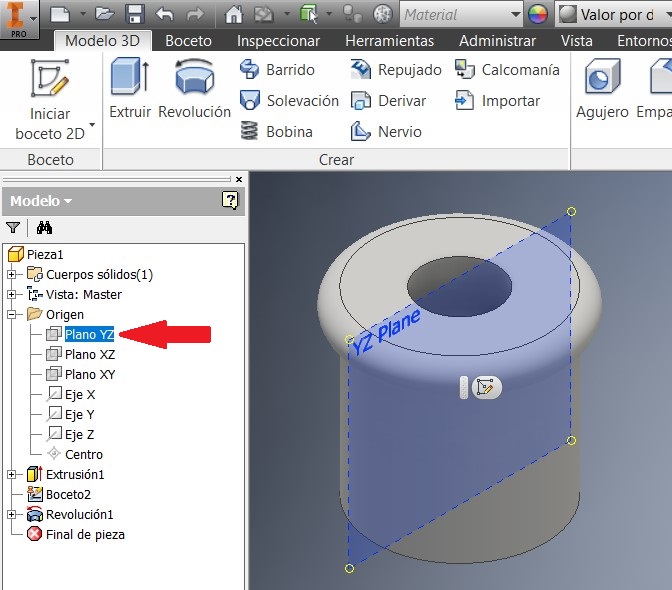This screenshot has width=672, height=590.
Task: Click the create sketch mini-toolbar button in viewport
Action: pyautogui.click(x=486, y=388)
